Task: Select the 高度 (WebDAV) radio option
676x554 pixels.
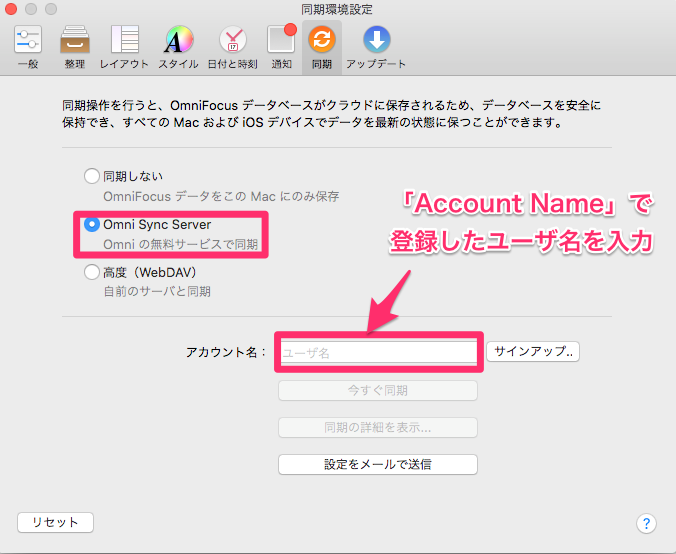Action: coord(91,272)
